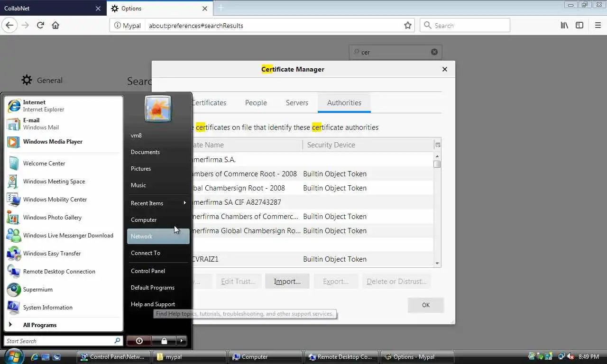
Task: Launch Windows Easy Transfer
Action: pyautogui.click(x=64, y=253)
